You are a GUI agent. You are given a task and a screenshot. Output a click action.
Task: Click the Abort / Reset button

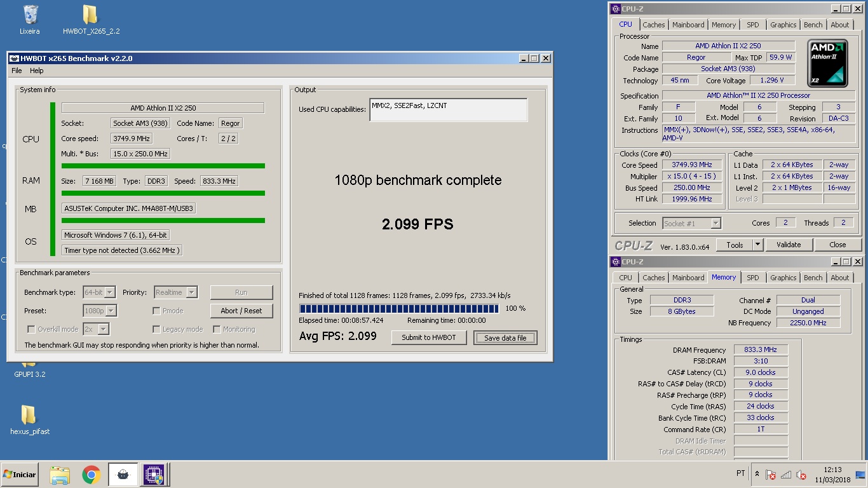coord(241,311)
